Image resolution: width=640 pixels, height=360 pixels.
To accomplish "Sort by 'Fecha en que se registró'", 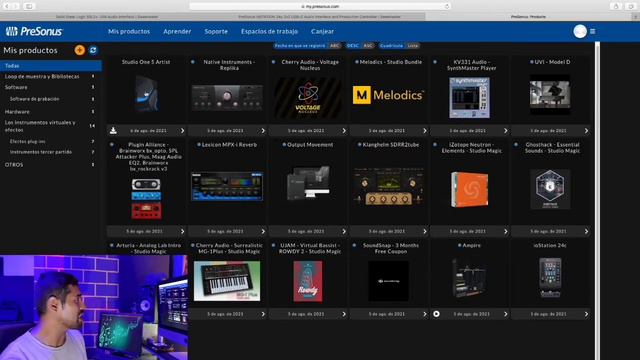I will point(300,46).
